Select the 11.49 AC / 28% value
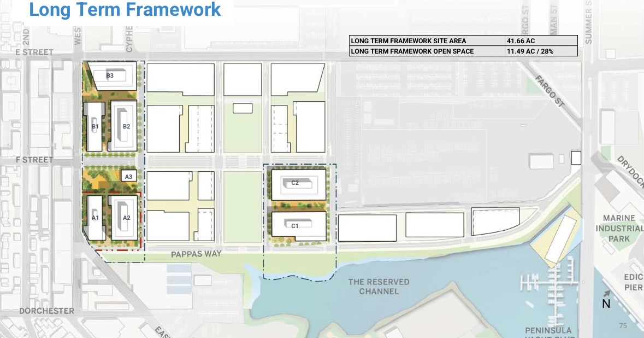644x338 pixels. pos(530,51)
